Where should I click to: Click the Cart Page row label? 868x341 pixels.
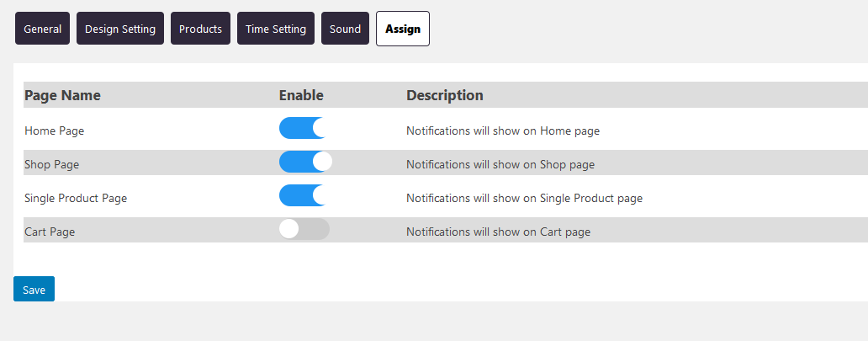tap(50, 232)
